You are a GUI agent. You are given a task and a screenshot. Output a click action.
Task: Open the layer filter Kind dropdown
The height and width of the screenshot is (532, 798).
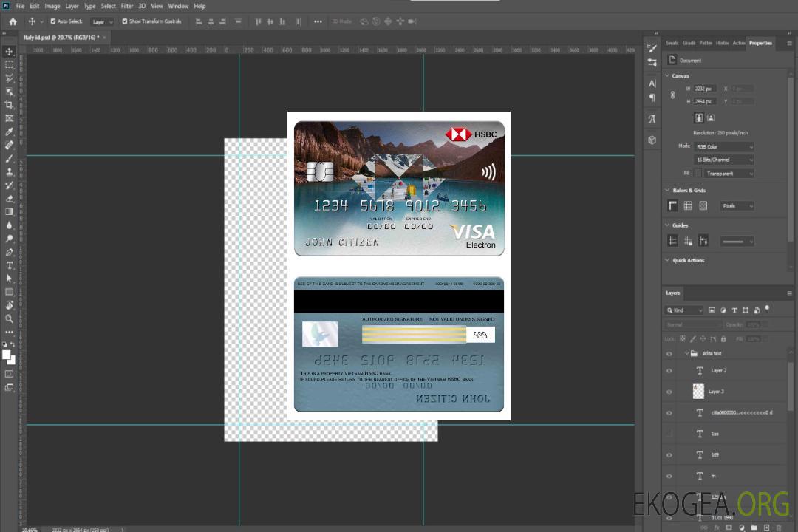[684, 310]
